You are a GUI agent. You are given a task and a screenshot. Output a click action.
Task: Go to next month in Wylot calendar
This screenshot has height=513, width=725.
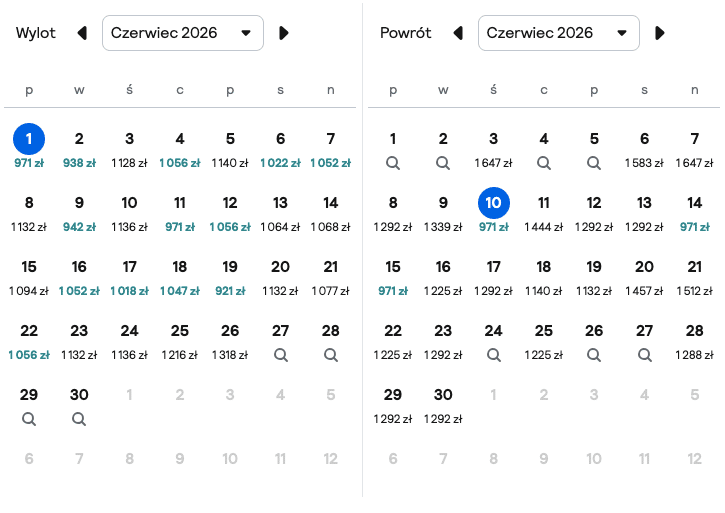(x=284, y=33)
